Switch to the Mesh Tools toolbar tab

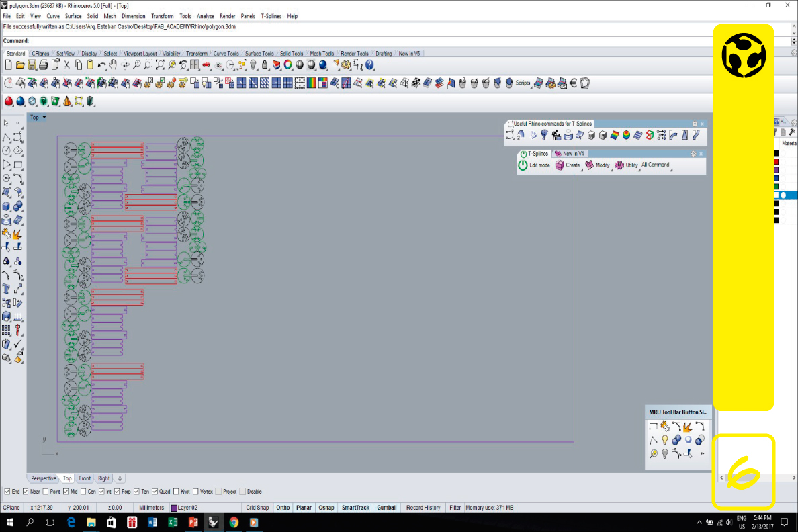tap(322, 54)
